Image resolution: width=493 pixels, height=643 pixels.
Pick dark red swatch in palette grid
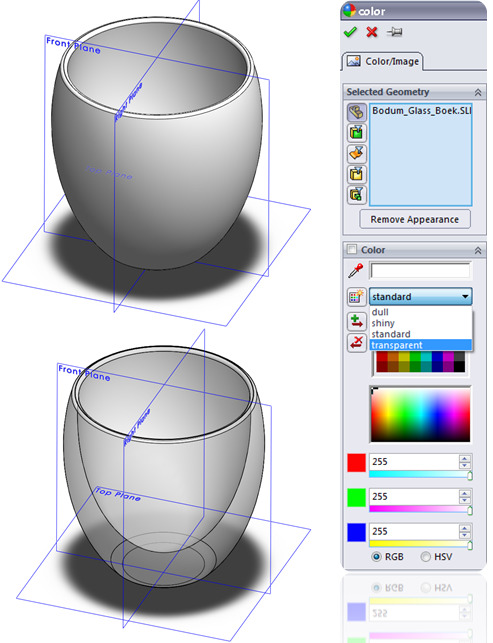382,366
